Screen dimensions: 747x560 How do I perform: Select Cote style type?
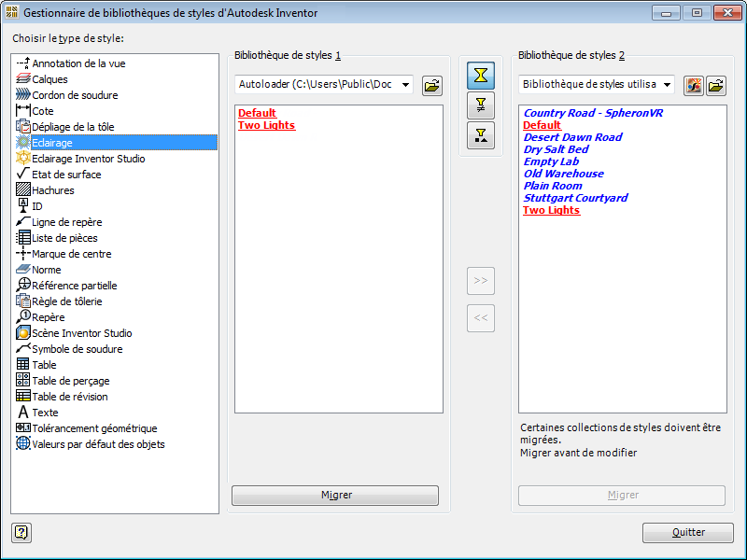35,111
